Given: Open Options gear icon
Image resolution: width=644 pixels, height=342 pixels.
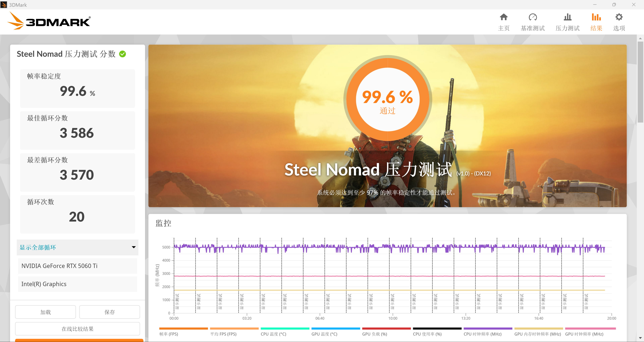Looking at the screenshot, I should click(x=619, y=17).
